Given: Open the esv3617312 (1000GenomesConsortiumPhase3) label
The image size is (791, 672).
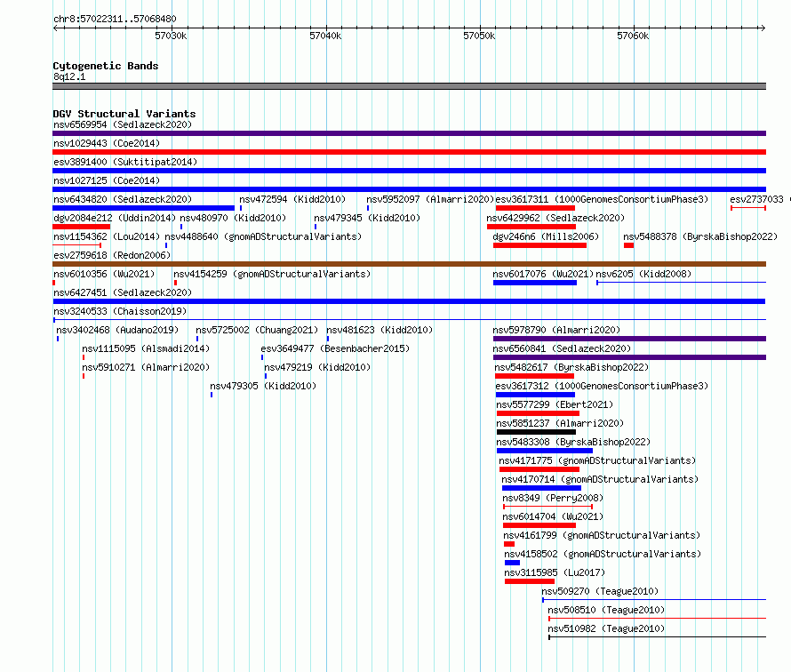Looking at the screenshot, I should pos(602,386).
